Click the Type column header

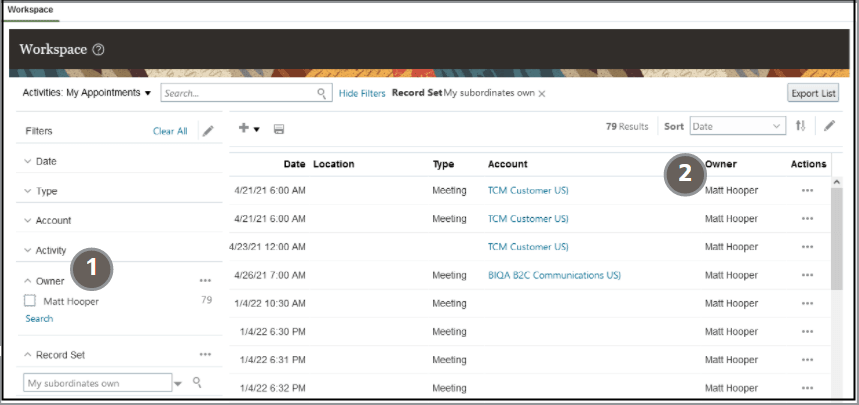pos(443,164)
